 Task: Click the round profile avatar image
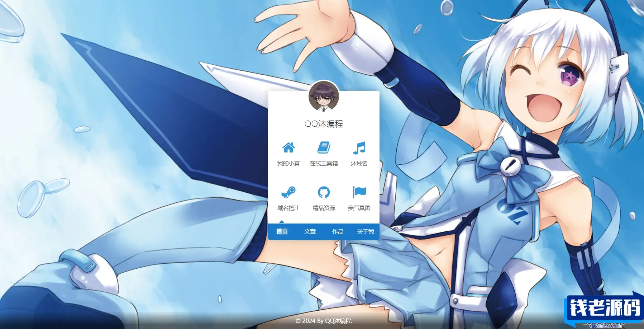pos(324,96)
